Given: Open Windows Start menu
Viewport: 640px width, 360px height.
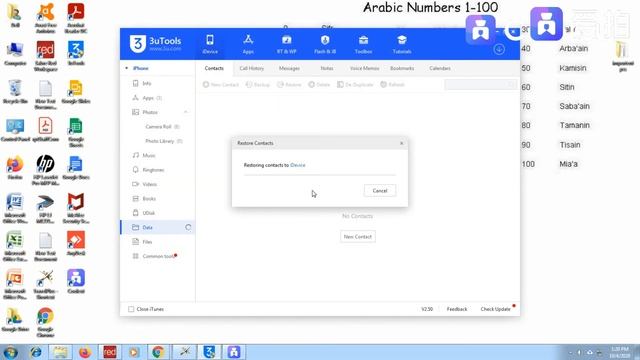Looking at the screenshot, I should (10, 352).
